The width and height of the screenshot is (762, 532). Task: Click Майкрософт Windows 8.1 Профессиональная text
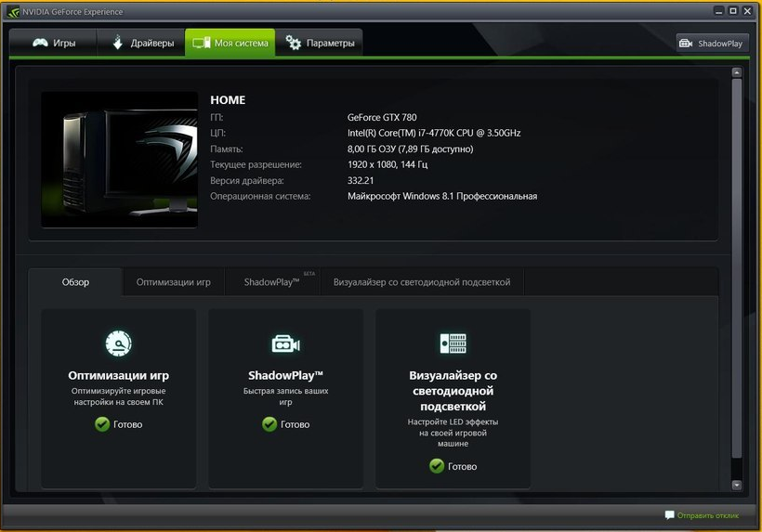click(442, 196)
